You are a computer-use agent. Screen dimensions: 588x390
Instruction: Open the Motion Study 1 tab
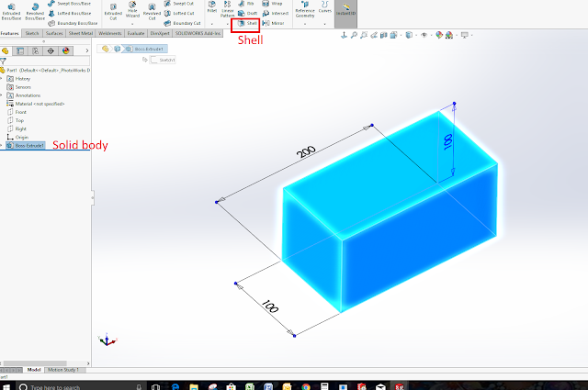click(63, 370)
